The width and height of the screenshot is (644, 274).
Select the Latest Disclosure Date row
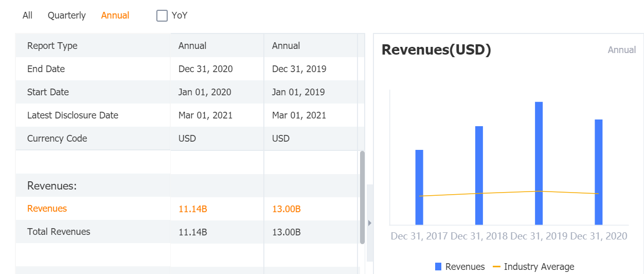coord(73,115)
